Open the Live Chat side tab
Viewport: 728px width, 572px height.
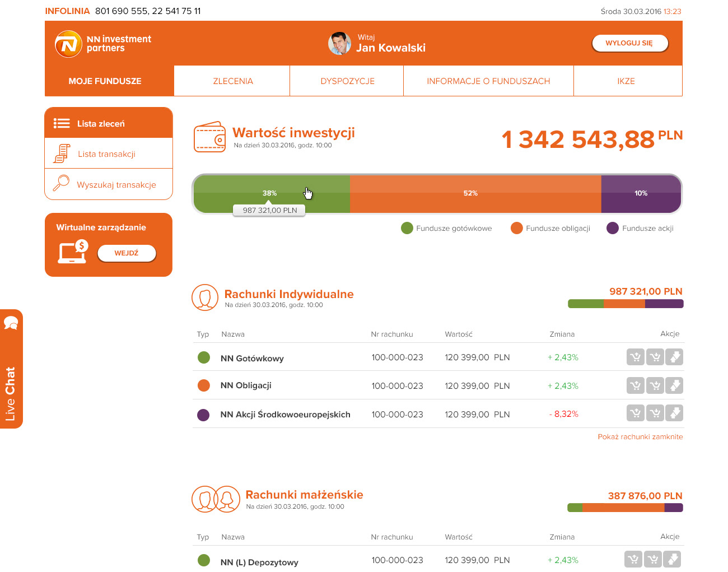click(x=11, y=369)
